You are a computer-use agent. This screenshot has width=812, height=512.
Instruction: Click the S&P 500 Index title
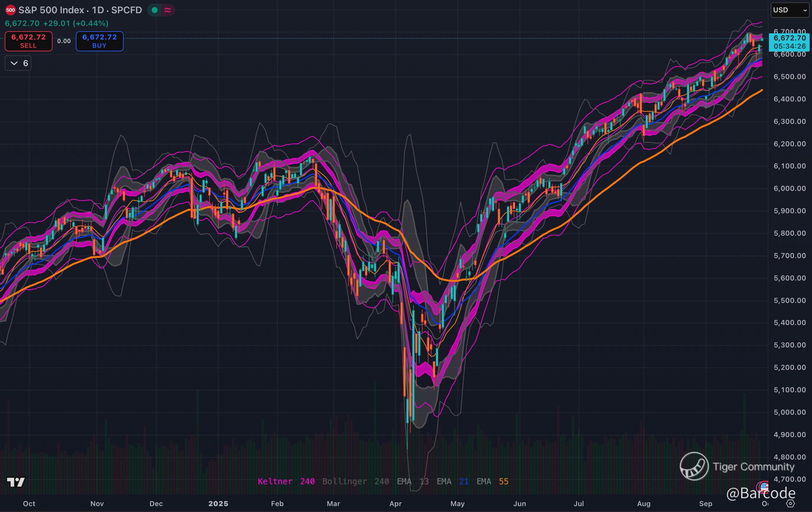[51, 10]
